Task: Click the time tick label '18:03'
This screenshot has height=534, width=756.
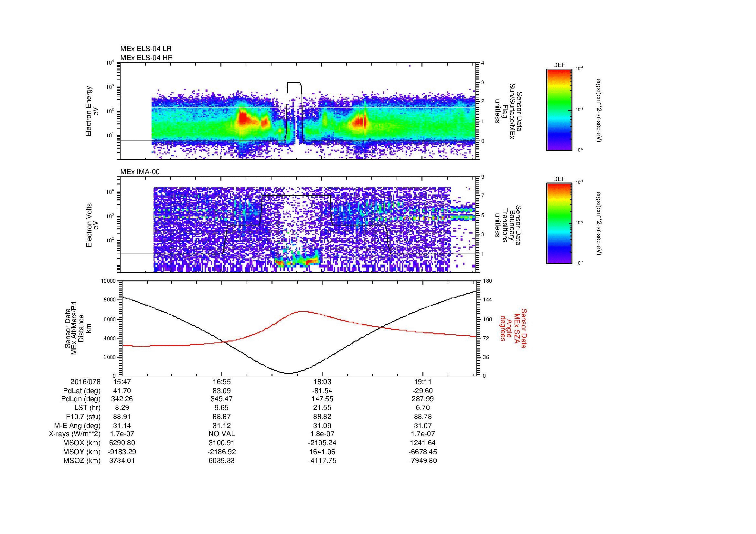Action: (x=322, y=382)
